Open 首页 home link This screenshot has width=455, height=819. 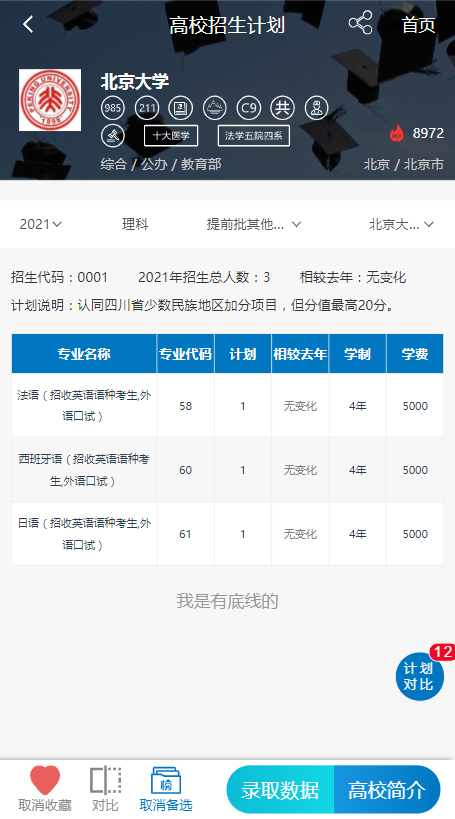point(418,25)
